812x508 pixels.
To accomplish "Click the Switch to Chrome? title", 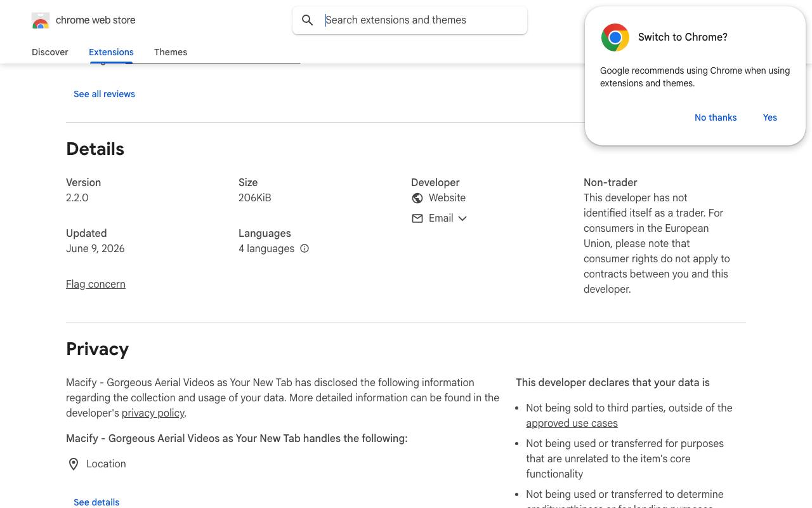I will 683,37.
